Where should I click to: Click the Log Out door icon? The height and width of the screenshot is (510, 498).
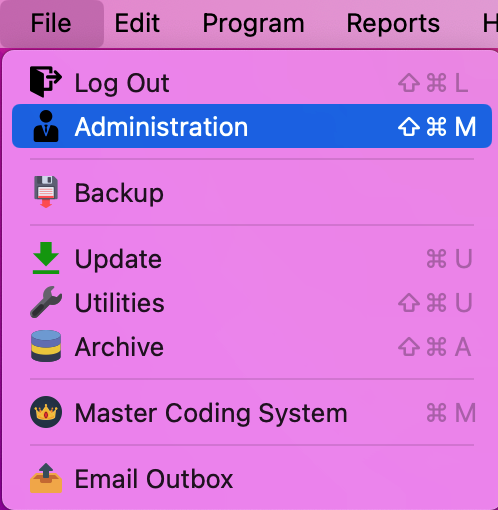pos(46,82)
